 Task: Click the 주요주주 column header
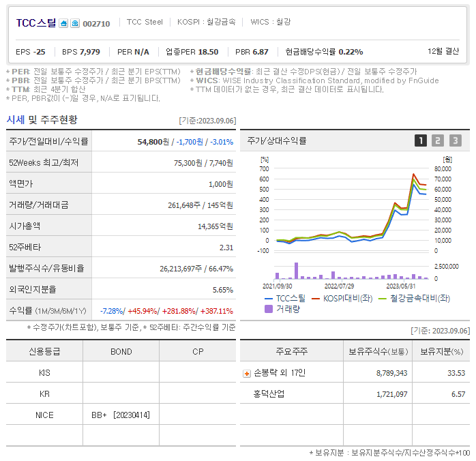(x=291, y=351)
